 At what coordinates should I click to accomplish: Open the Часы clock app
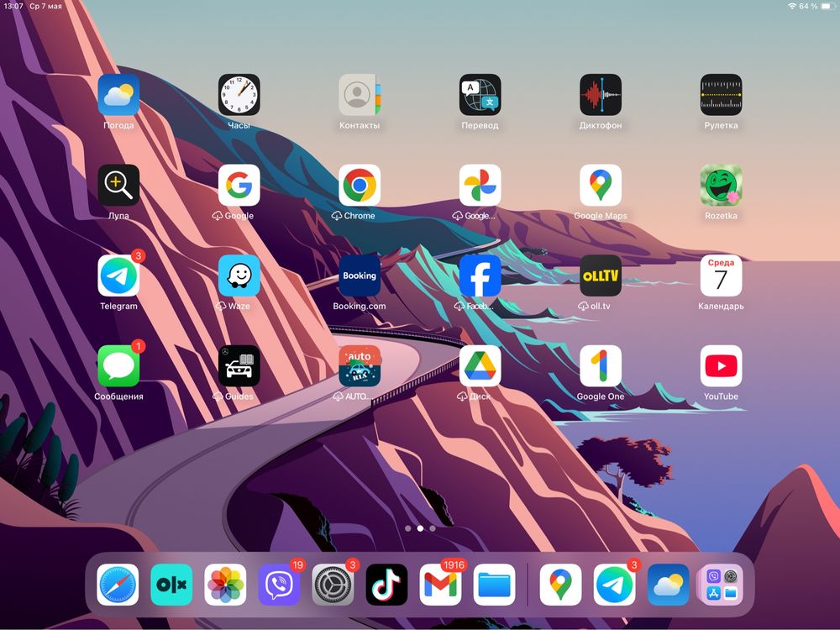[x=239, y=95]
